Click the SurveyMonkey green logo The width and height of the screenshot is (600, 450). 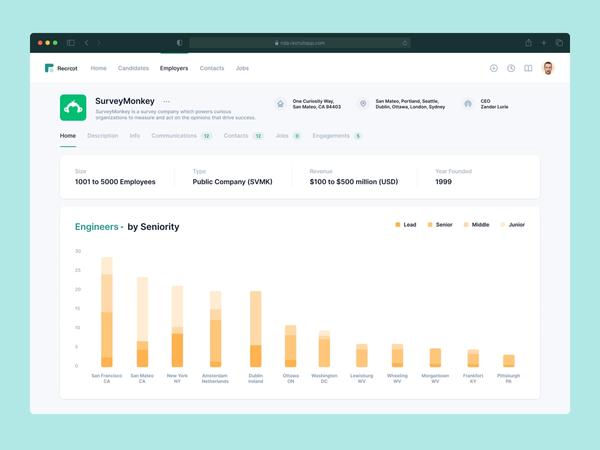[x=73, y=108]
